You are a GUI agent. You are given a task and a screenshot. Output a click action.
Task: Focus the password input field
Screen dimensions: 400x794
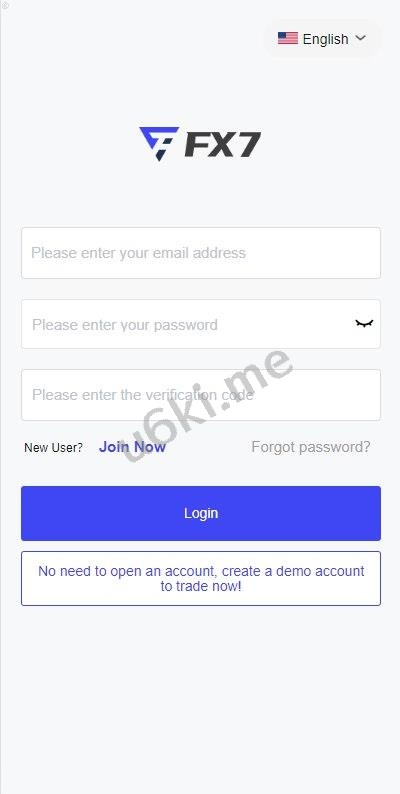click(201, 324)
